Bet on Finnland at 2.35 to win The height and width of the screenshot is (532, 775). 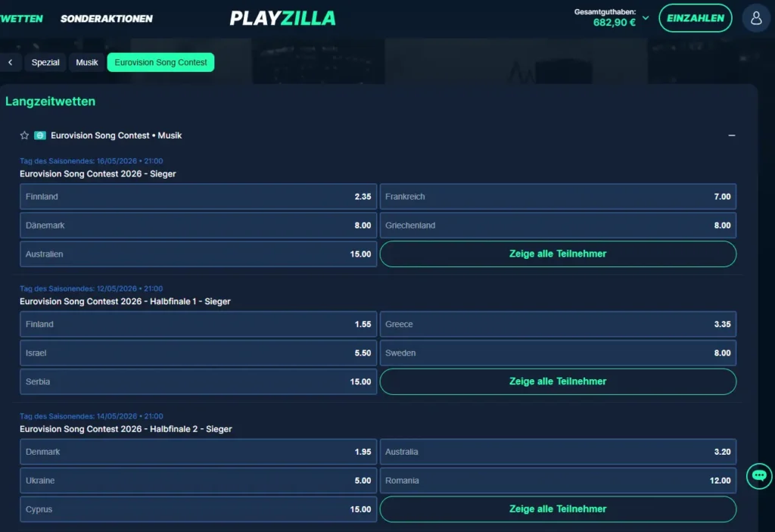pyautogui.click(x=198, y=196)
